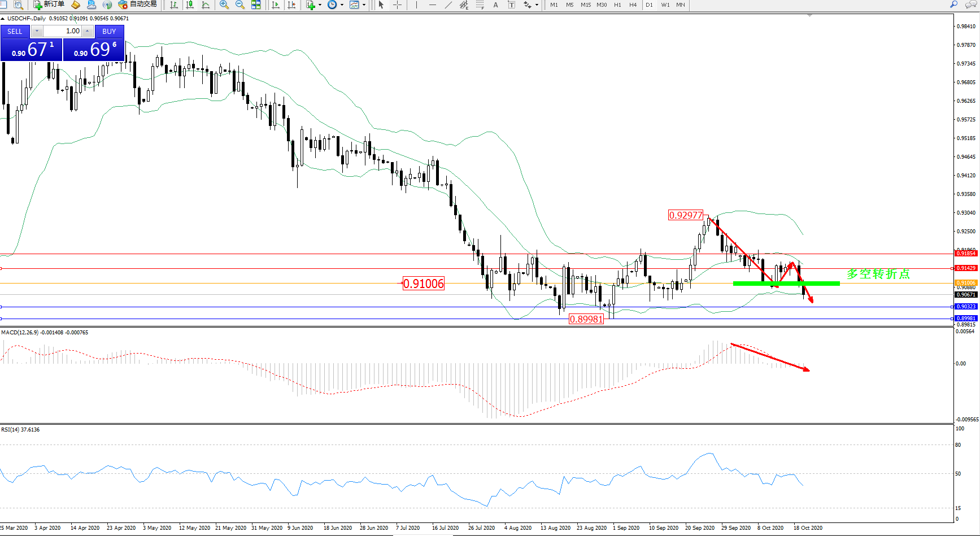The width and height of the screenshot is (980, 536).
Task: Select the text label tool
Action: point(496,5)
